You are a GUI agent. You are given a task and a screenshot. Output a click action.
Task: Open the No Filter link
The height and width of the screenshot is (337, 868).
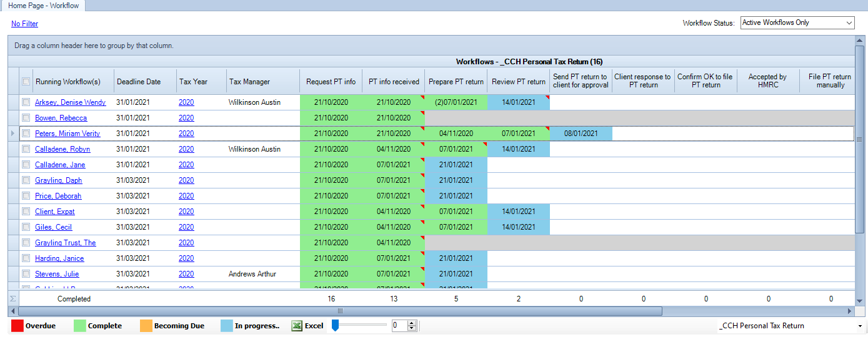coord(24,24)
